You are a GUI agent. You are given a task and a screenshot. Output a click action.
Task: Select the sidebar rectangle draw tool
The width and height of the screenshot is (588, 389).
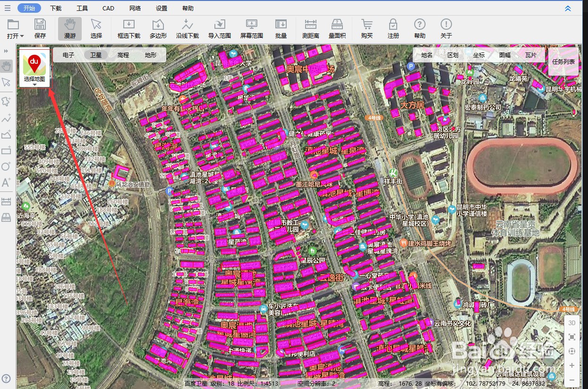(7, 150)
